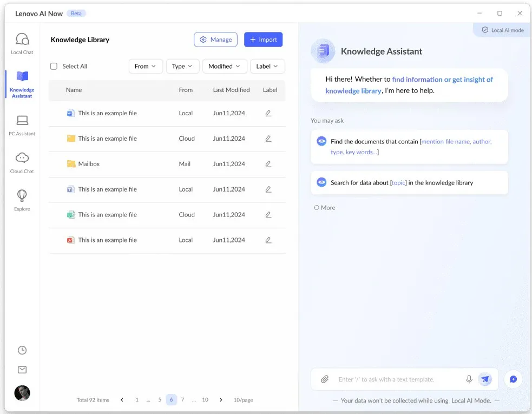Open the Local Chat section
532x414 pixels.
pos(22,43)
